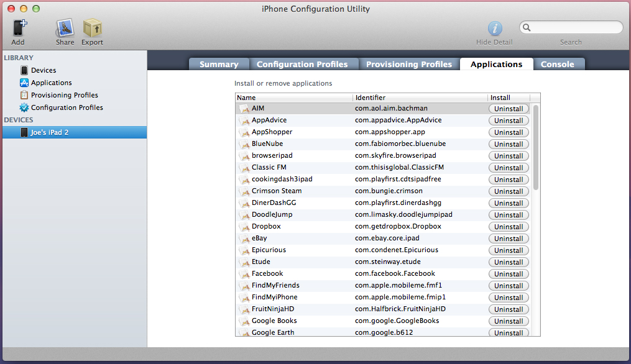Switch to the Provisioning Profiles tab
The image size is (631, 364).
pos(409,65)
